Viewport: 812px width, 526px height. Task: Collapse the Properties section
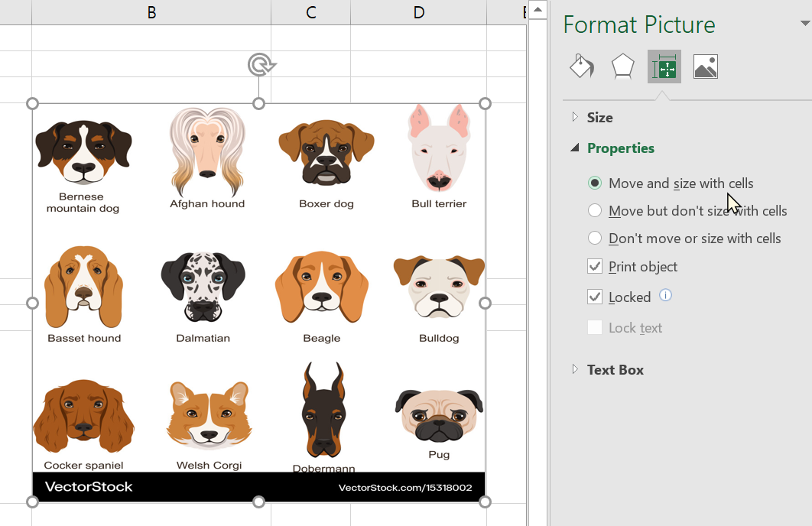(574, 148)
